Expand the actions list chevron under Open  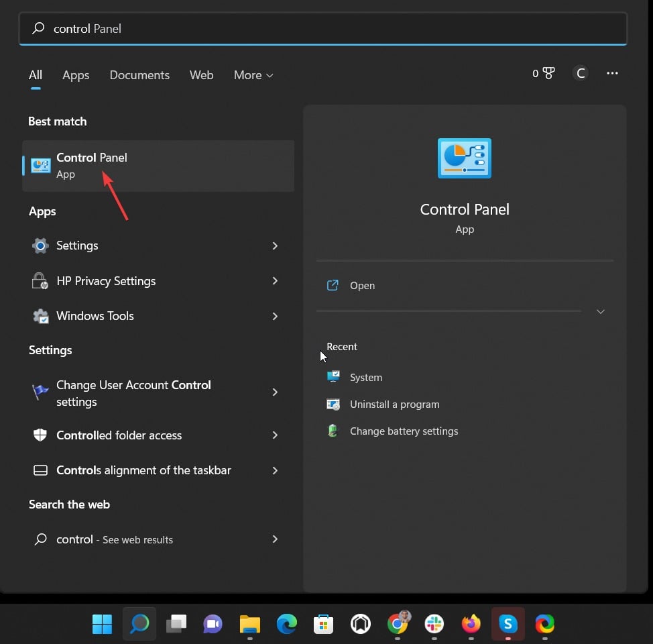(x=600, y=312)
